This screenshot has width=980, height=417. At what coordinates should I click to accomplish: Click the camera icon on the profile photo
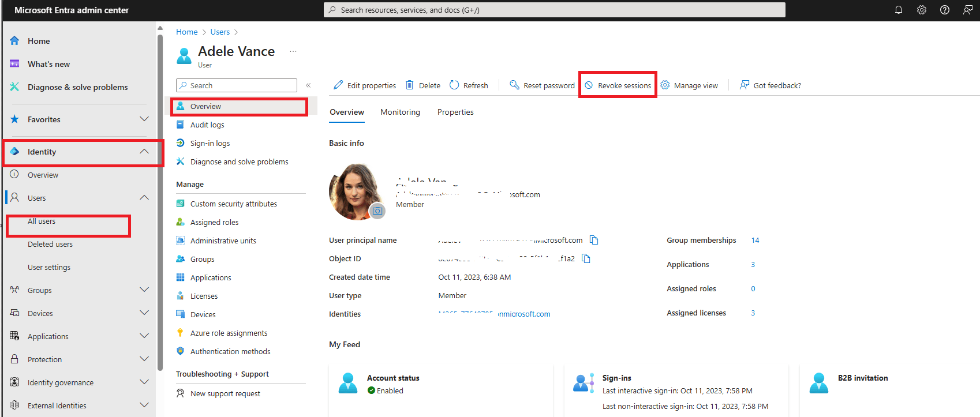pyautogui.click(x=377, y=211)
